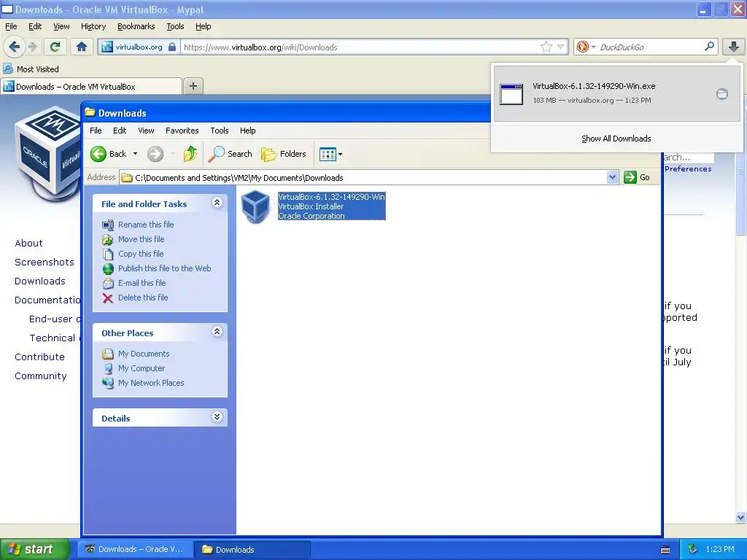Open My Computer from Other Places
The height and width of the screenshot is (560, 747).
(x=141, y=368)
